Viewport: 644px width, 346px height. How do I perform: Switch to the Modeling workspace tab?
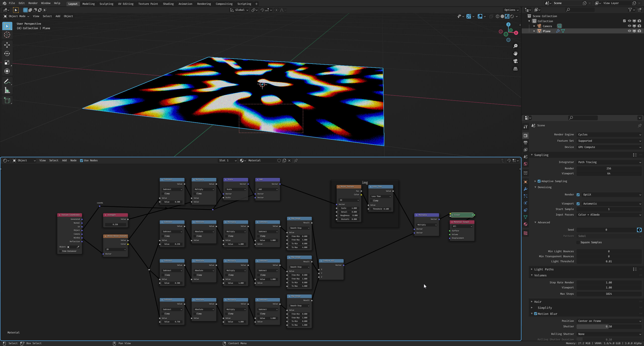pos(88,4)
